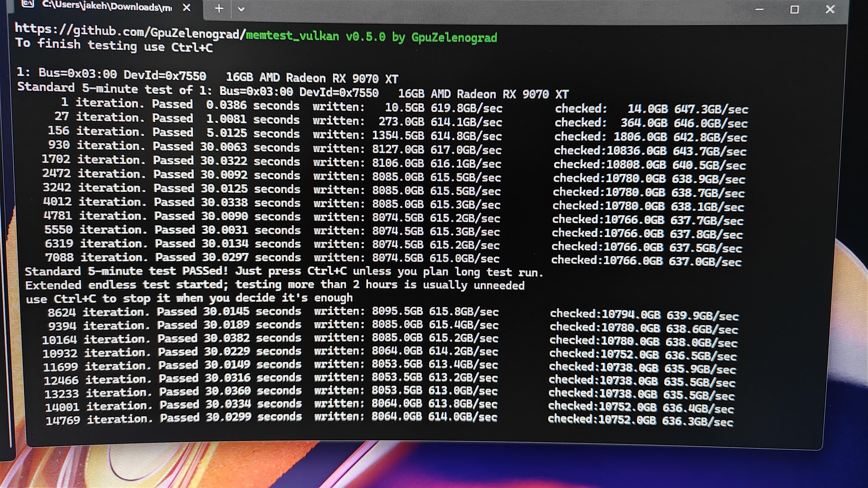Click the 'checked: 364.0GB' value
Image resolution: width=868 pixels, height=488 pixels.
pos(611,123)
